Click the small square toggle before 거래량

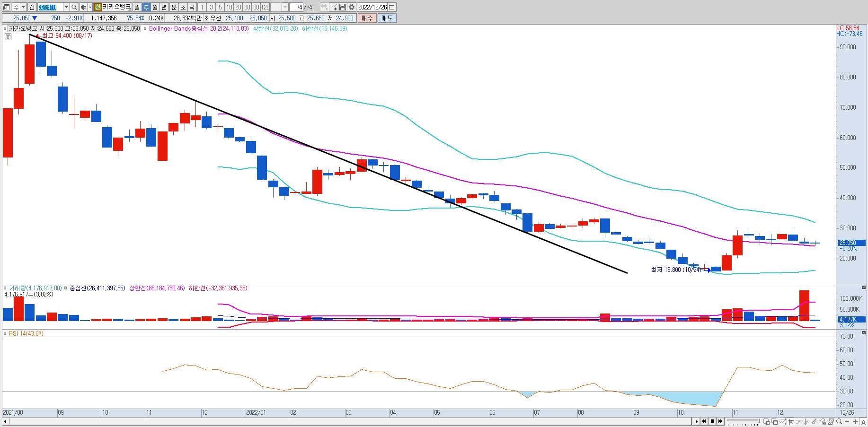[5, 288]
